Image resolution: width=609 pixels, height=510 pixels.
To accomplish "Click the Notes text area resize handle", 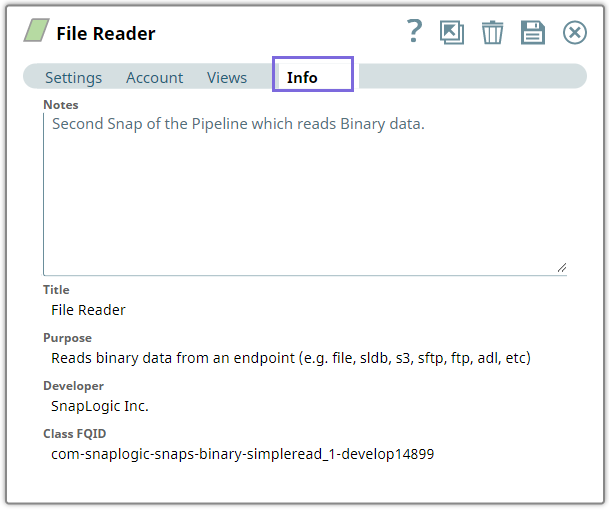I will point(561,267).
